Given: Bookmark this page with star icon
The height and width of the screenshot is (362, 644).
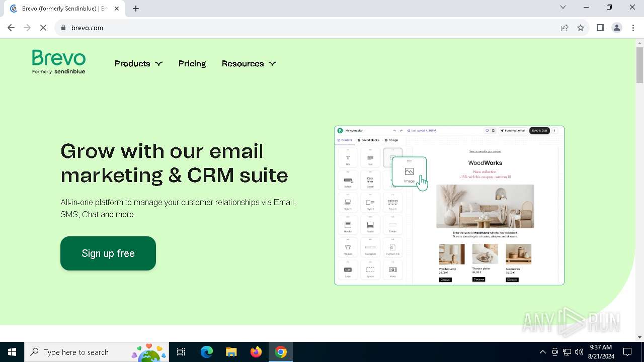Looking at the screenshot, I should pos(581,28).
